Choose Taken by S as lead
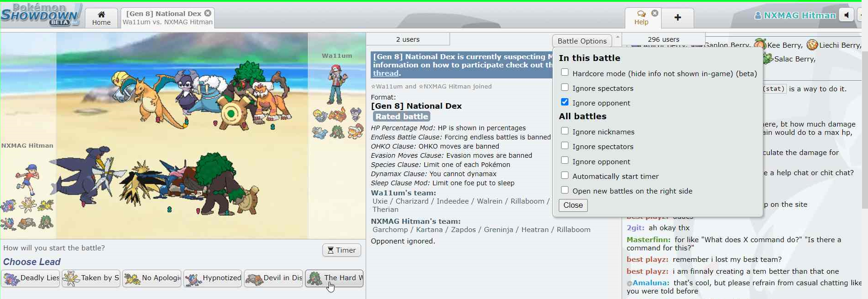The width and height of the screenshot is (868, 299). point(91,278)
